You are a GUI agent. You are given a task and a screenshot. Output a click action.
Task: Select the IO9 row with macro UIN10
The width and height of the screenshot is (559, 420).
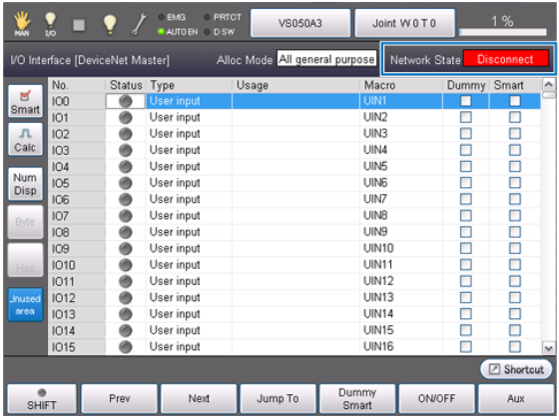click(x=294, y=249)
